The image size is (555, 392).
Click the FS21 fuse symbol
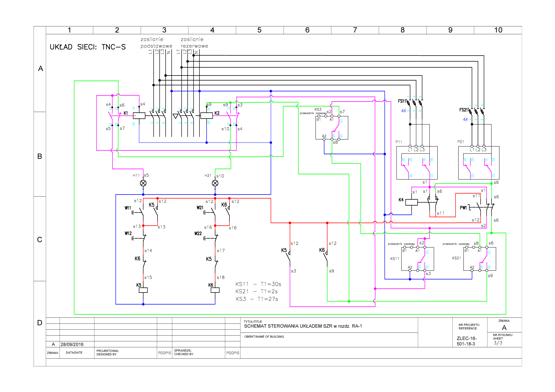[476, 112]
